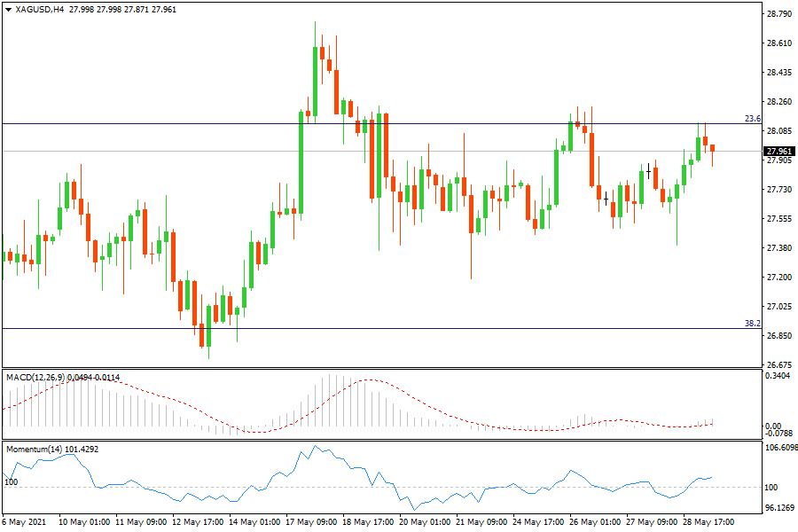798x532 pixels.
Task: Select the 38.2 Fibonacci level label
Action: coord(752,325)
